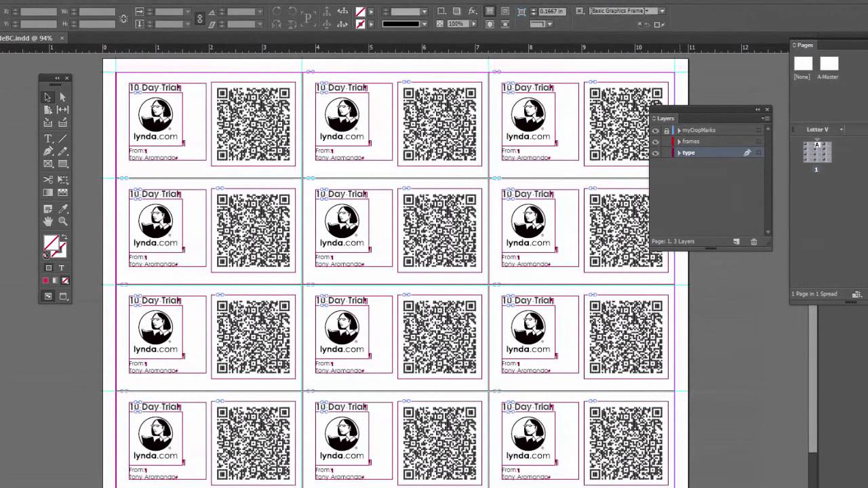Image resolution: width=868 pixels, height=488 pixels.
Task: Select the Hand tool
Action: 47,221
